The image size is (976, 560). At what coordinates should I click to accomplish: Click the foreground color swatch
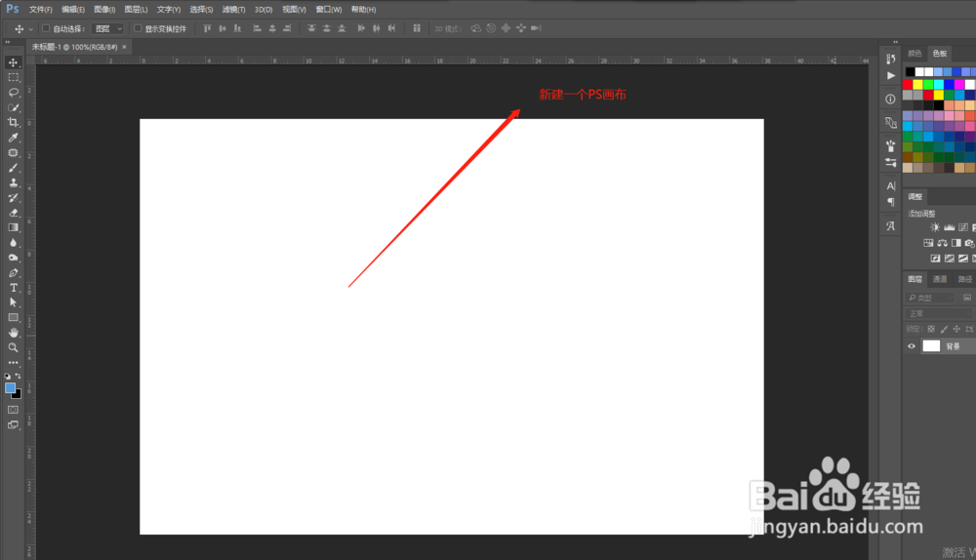pyautogui.click(x=10, y=388)
